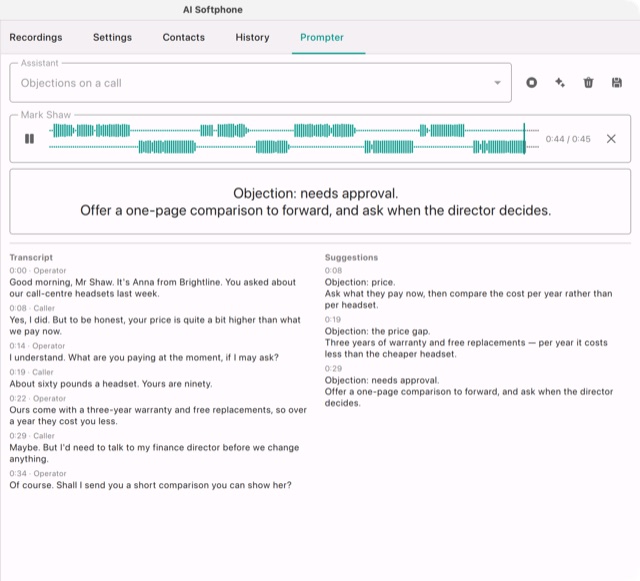Click the playhead marker on the waveform

tap(524, 139)
